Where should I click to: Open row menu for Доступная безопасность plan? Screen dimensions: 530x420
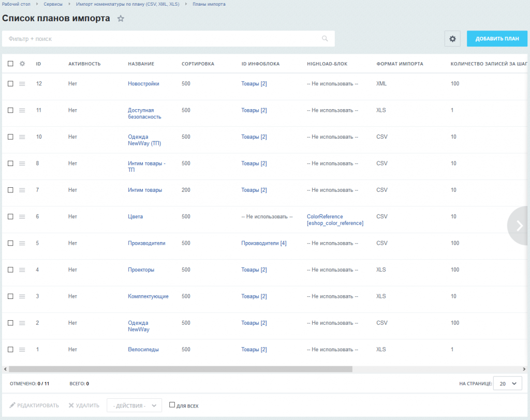(x=22, y=111)
